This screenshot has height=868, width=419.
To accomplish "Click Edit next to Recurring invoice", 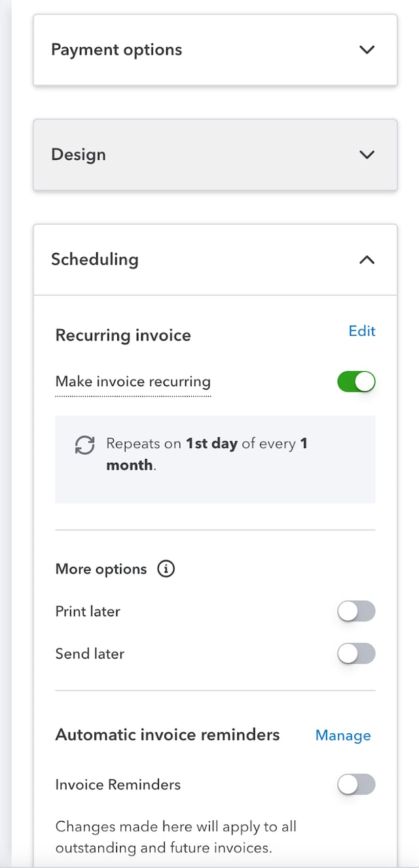I will point(362,331).
